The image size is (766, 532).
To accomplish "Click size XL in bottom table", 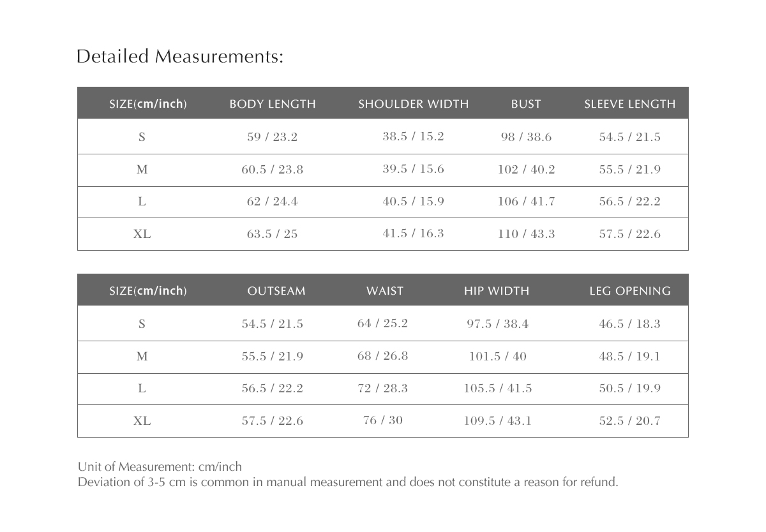I will click(x=142, y=421).
